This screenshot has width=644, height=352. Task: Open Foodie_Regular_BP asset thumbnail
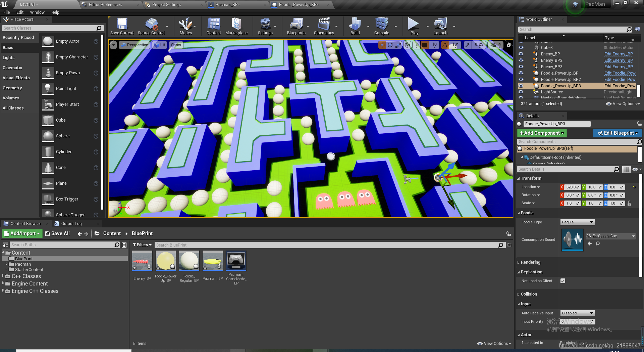[189, 261]
